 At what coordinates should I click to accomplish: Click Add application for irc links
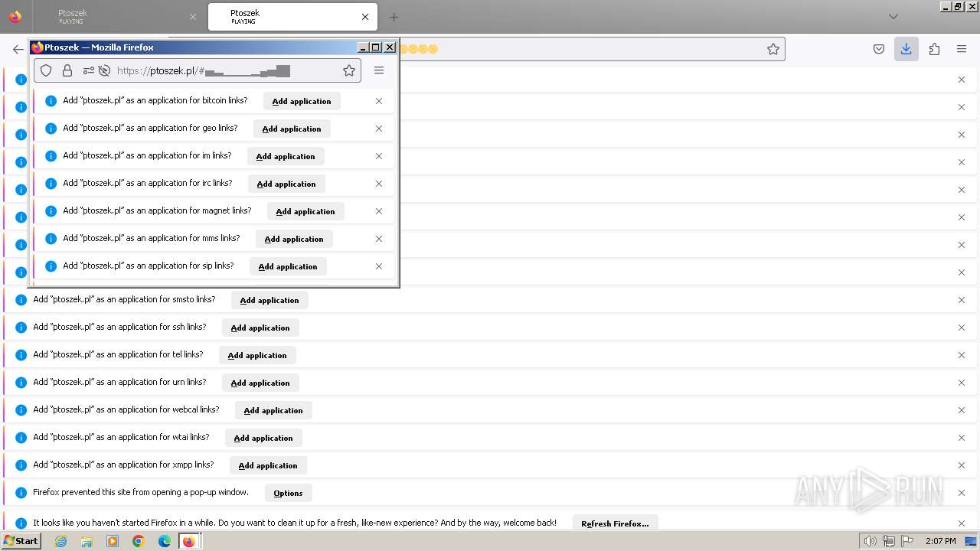click(x=286, y=184)
